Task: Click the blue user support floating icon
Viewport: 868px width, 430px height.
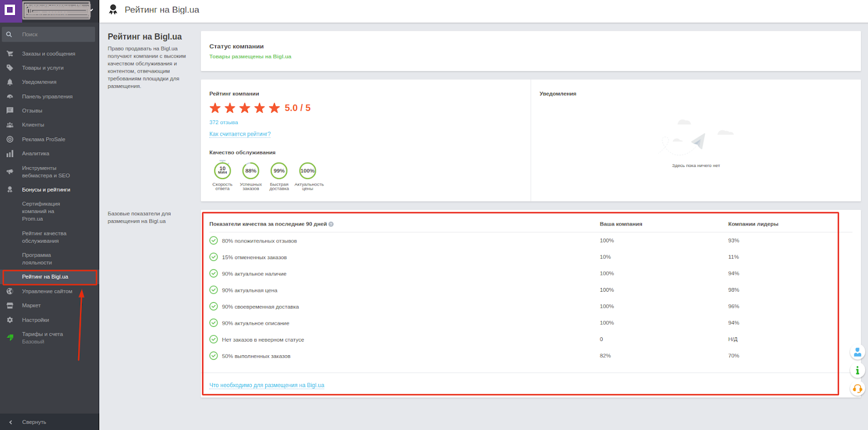Action: click(857, 352)
